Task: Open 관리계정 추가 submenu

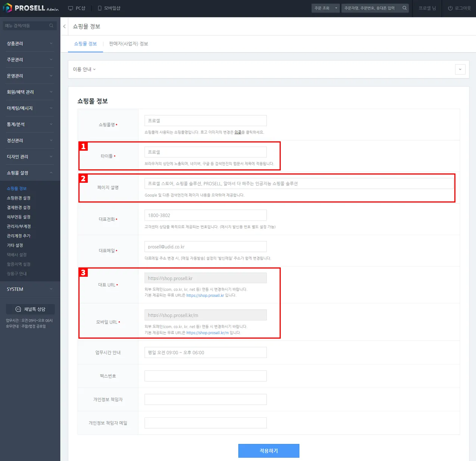Action: 19,236
